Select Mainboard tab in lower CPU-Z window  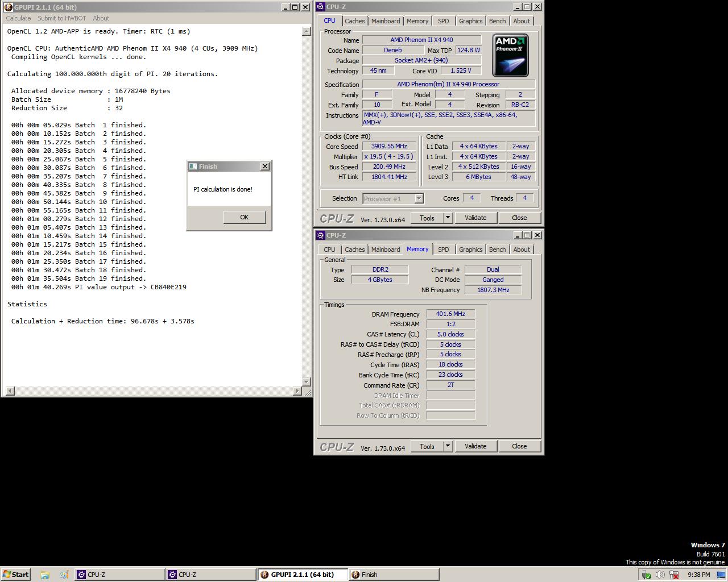coord(385,250)
